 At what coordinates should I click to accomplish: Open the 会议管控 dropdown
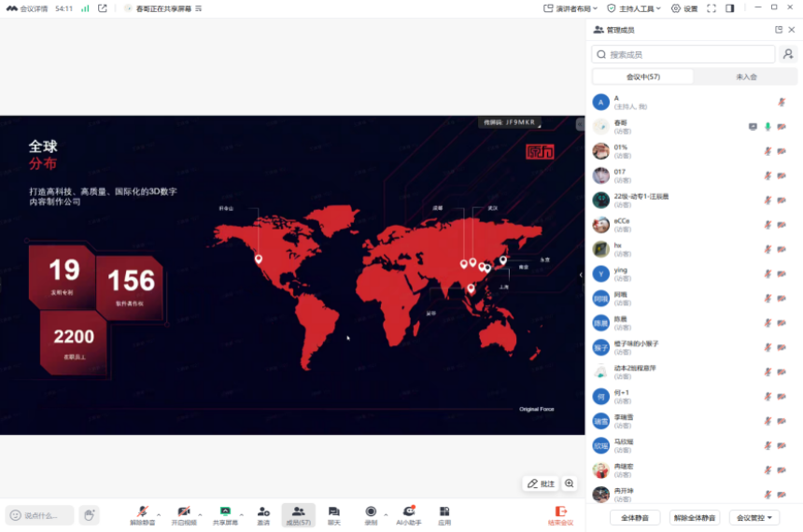pyautogui.click(x=755, y=517)
